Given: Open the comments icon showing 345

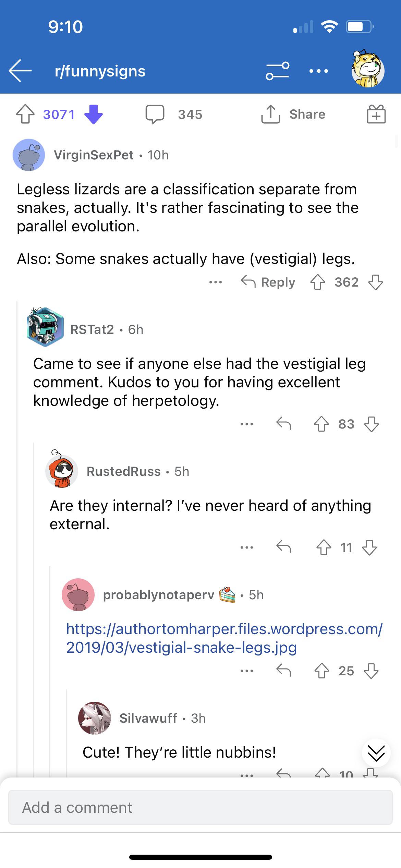Looking at the screenshot, I should tap(156, 114).
